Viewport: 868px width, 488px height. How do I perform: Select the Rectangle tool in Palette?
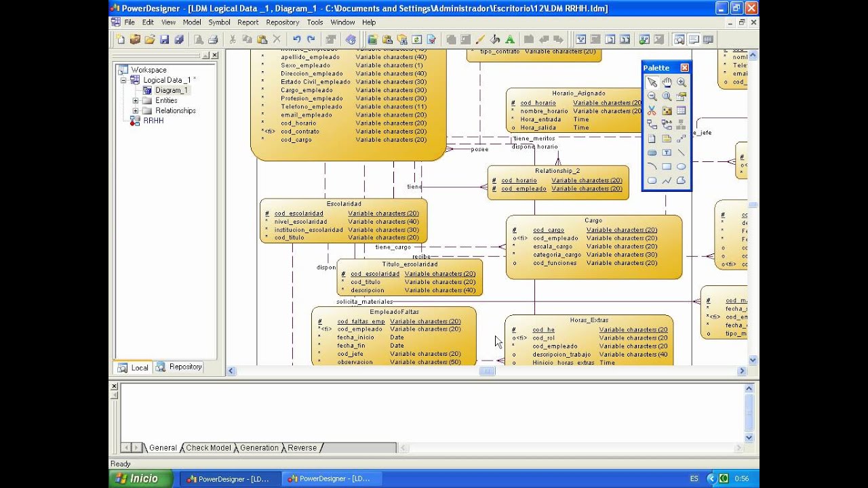[x=667, y=167]
